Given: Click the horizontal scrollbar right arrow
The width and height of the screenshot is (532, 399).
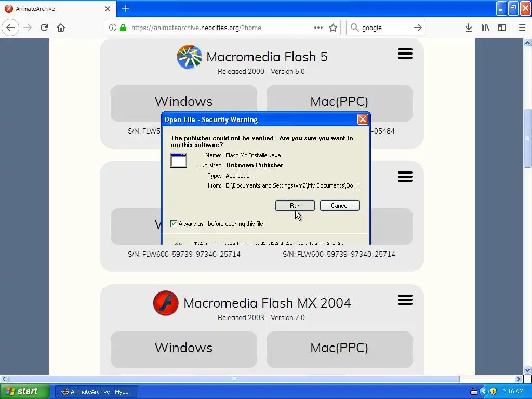Looking at the screenshot, I should tap(518, 379).
